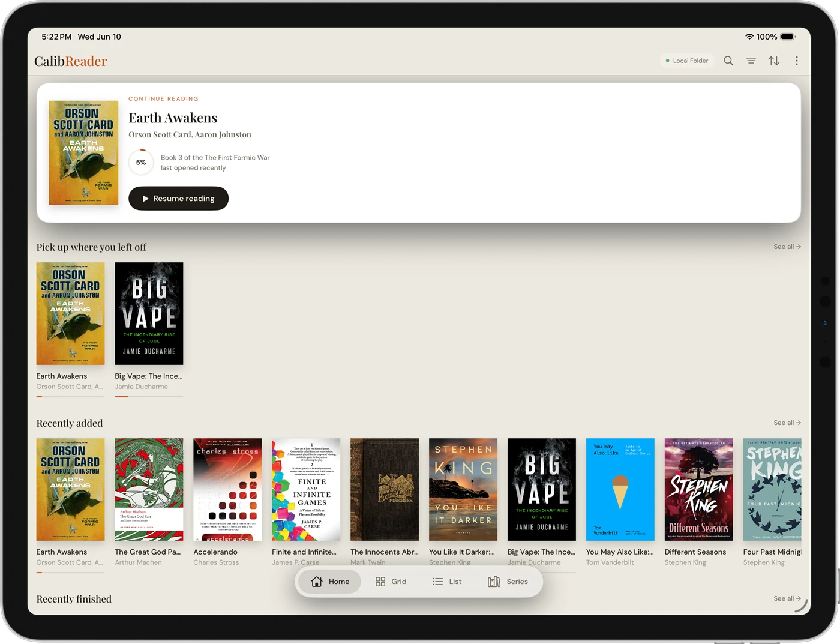840x644 pixels.
Task: Open Four Past Midnight cover
Action: click(772, 489)
